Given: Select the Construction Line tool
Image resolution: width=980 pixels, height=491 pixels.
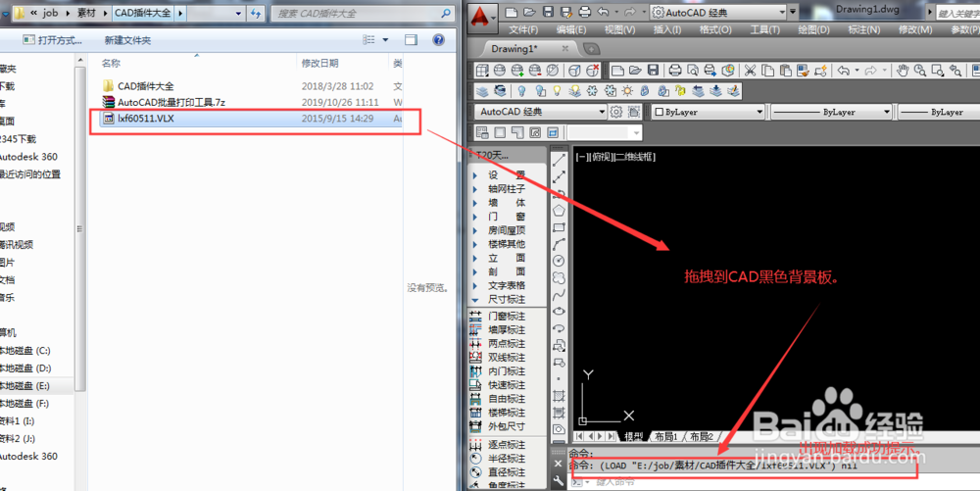Looking at the screenshot, I should point(559,177).
